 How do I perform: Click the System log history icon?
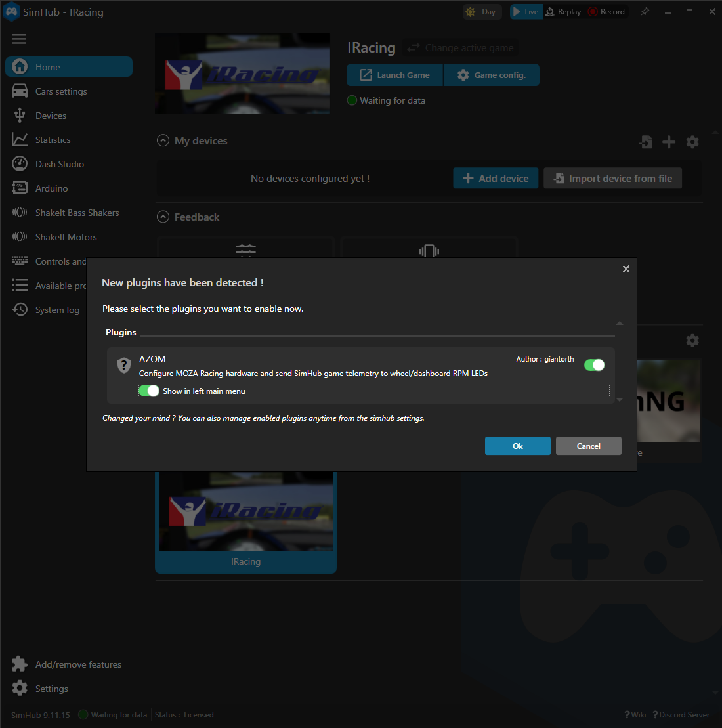[x=20, y=309]
